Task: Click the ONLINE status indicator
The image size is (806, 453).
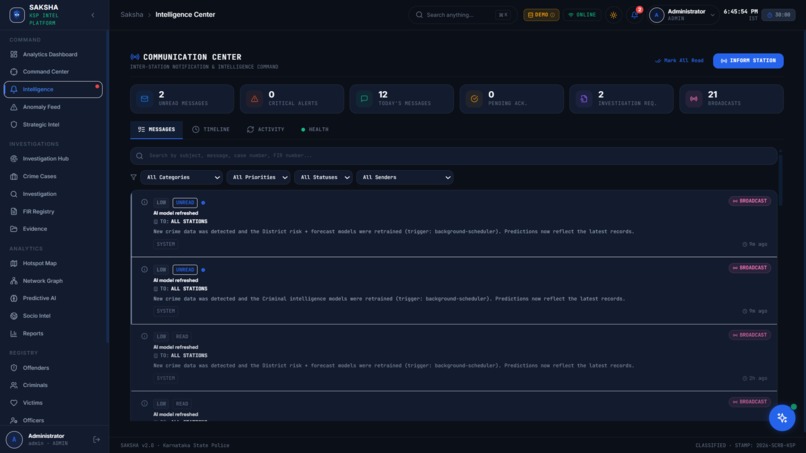Action: pos(582,15)
